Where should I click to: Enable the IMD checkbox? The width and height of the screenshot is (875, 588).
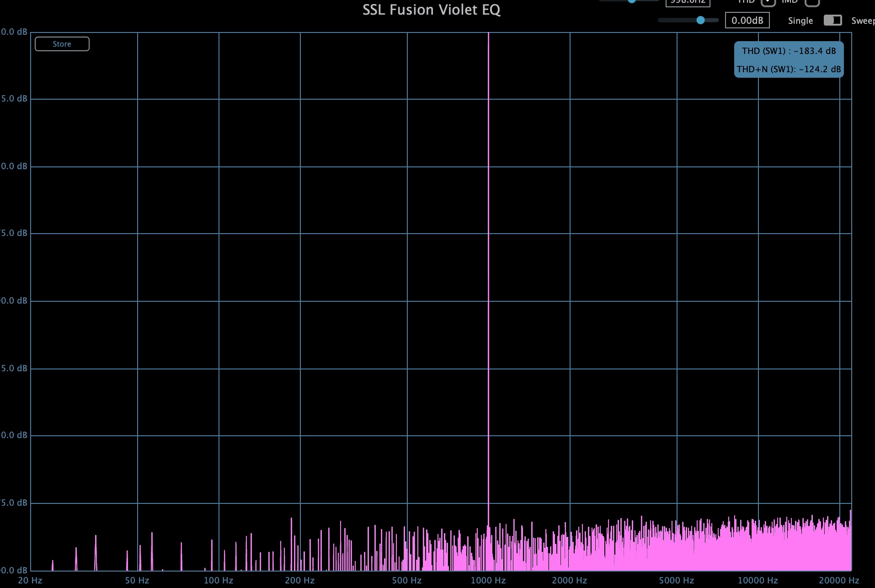(812, 2)
